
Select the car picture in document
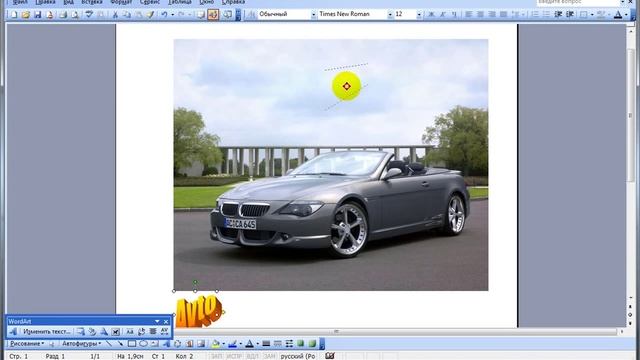(331, 165)
